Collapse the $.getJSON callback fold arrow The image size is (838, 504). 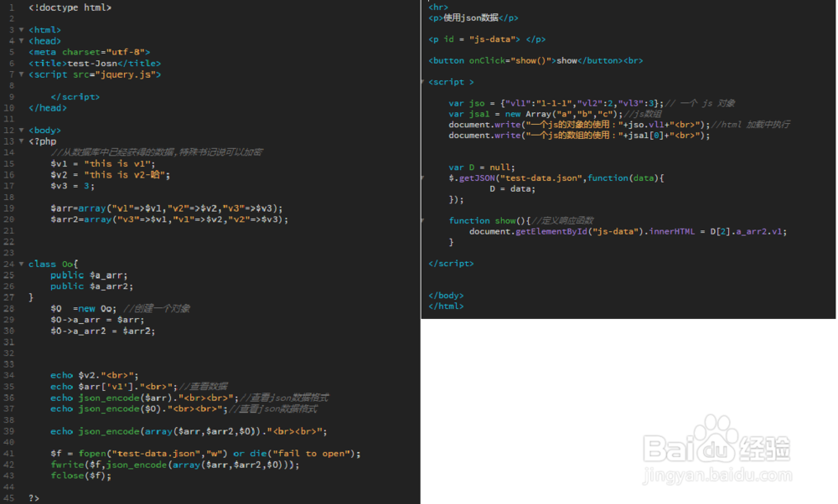click(422, 177)
